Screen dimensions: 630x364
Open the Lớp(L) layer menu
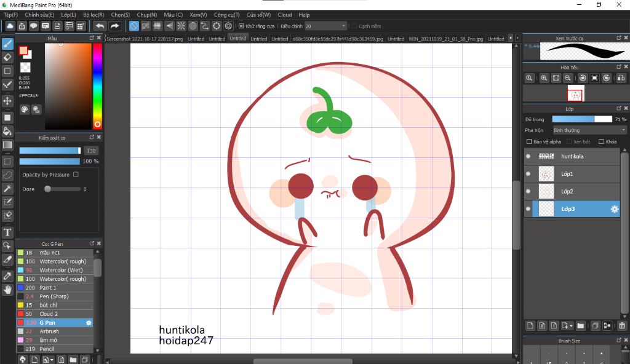pyautogui.click(x=68, y=15)
